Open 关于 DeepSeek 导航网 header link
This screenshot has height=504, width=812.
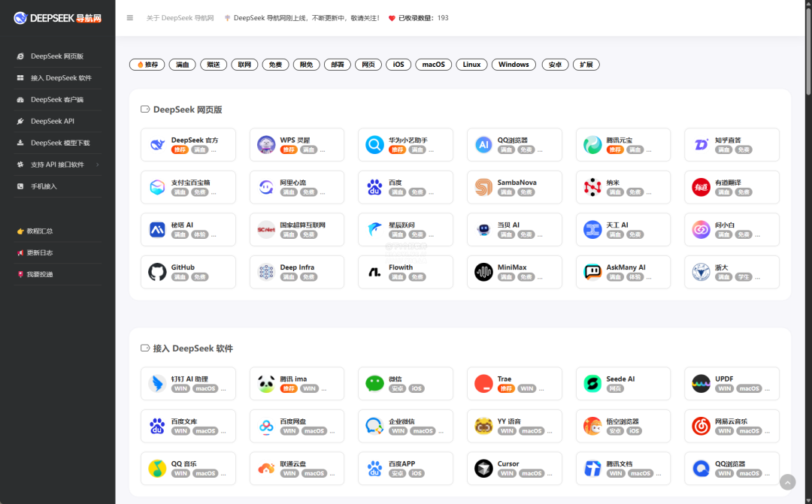180,18
